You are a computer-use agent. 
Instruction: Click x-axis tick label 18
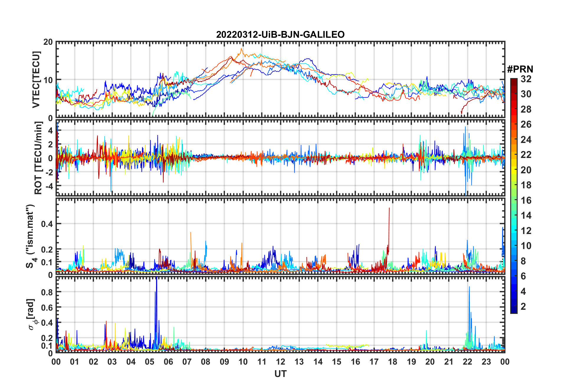pos(393,362)
